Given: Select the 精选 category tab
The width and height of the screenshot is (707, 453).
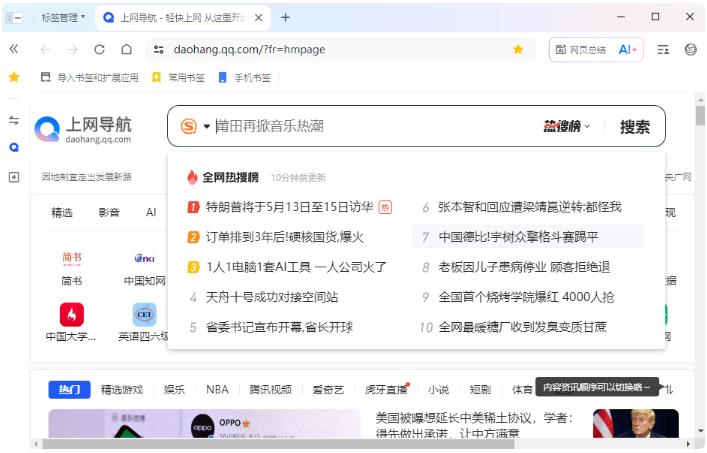Looking at the screenshot, I should [62, 212].
